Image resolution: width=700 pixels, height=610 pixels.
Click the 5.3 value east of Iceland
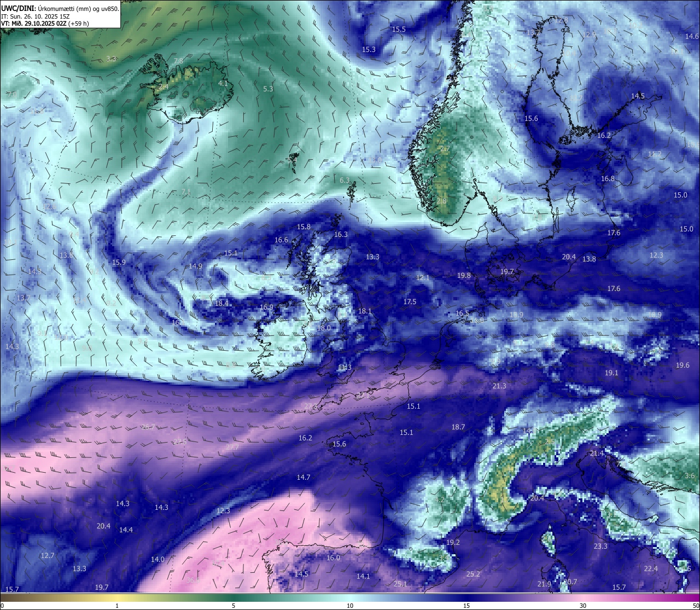point(268,89)
